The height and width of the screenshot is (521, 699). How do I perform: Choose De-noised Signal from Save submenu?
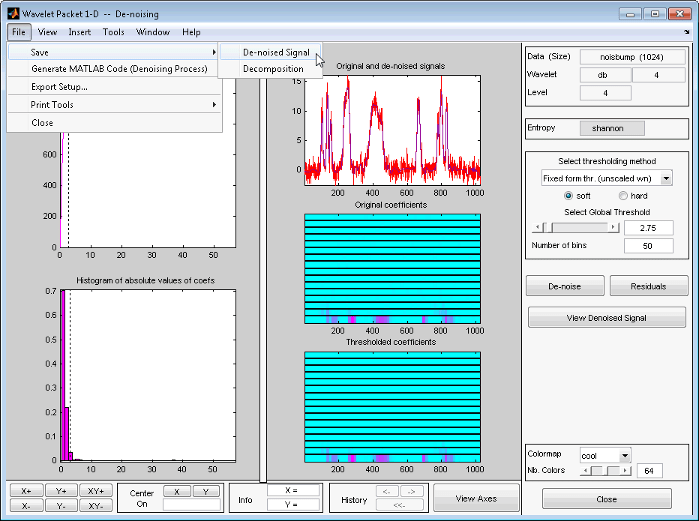point(276,52)
